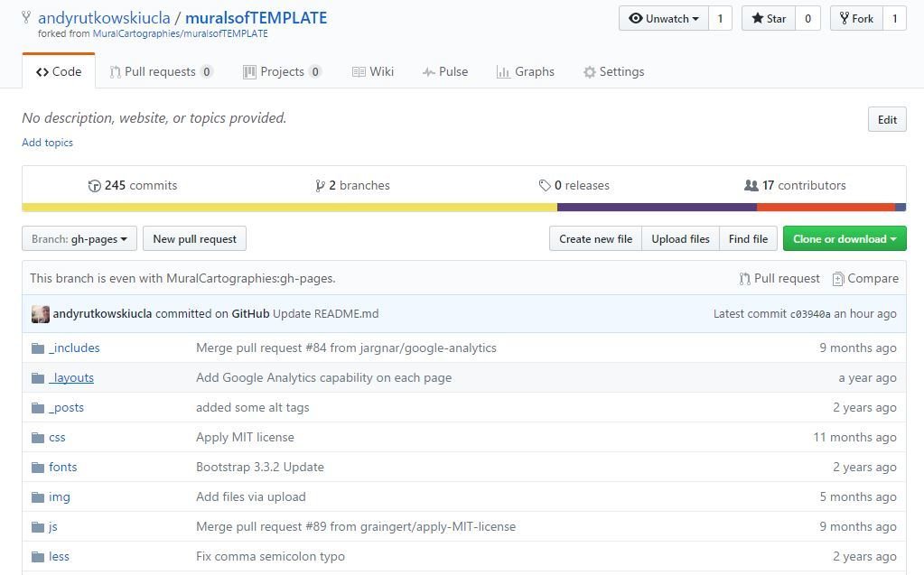This screenshot has width=924, height=575.
Task: Open the forks count 1
Action: [x=894, y=18]
